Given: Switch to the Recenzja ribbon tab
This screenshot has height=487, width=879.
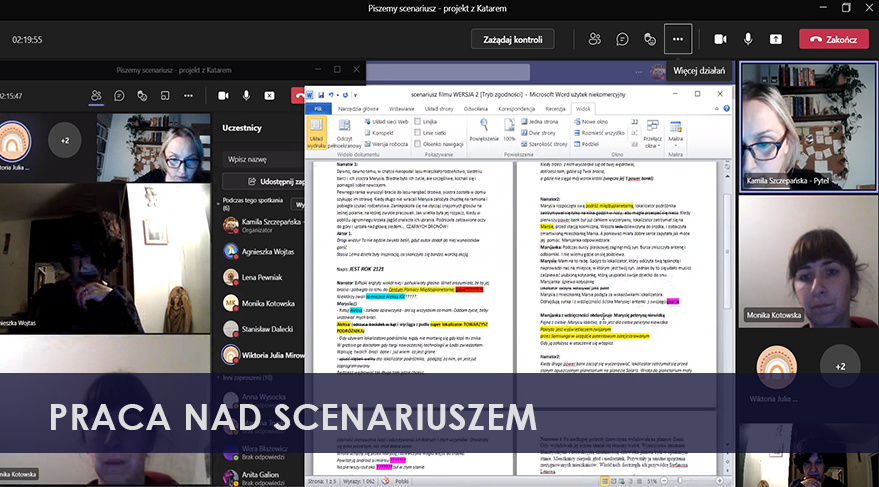Looking at the screenshot, I should [x=555, y=107].
